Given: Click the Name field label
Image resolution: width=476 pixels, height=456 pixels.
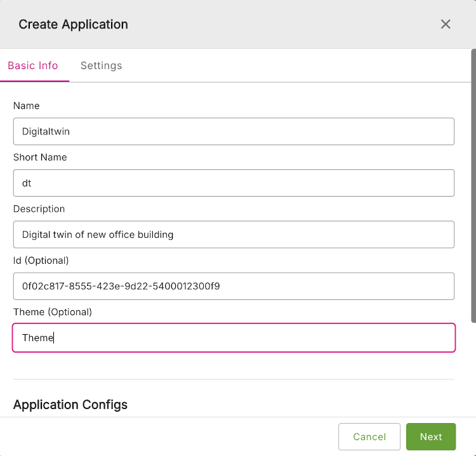Looking at the screenshot, I should [x=27, y=106].
